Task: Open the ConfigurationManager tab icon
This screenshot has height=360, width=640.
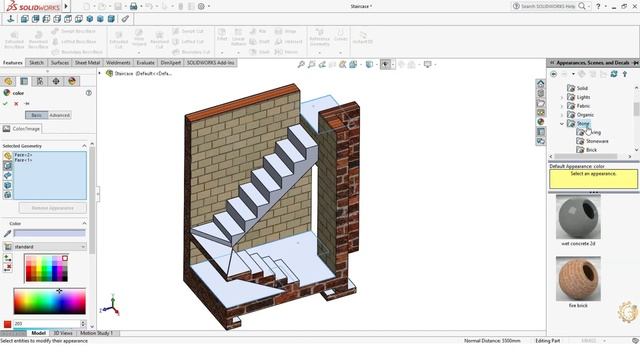Action: coord(40,81)
